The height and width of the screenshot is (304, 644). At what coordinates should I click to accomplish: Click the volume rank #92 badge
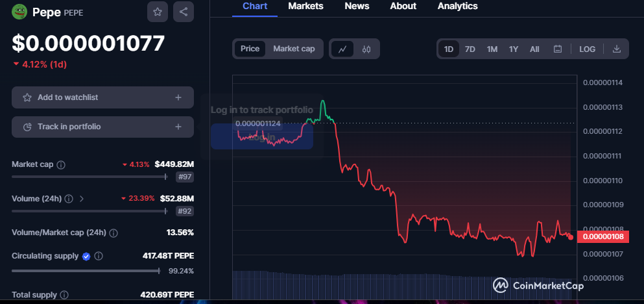click(x=185, y=212)
